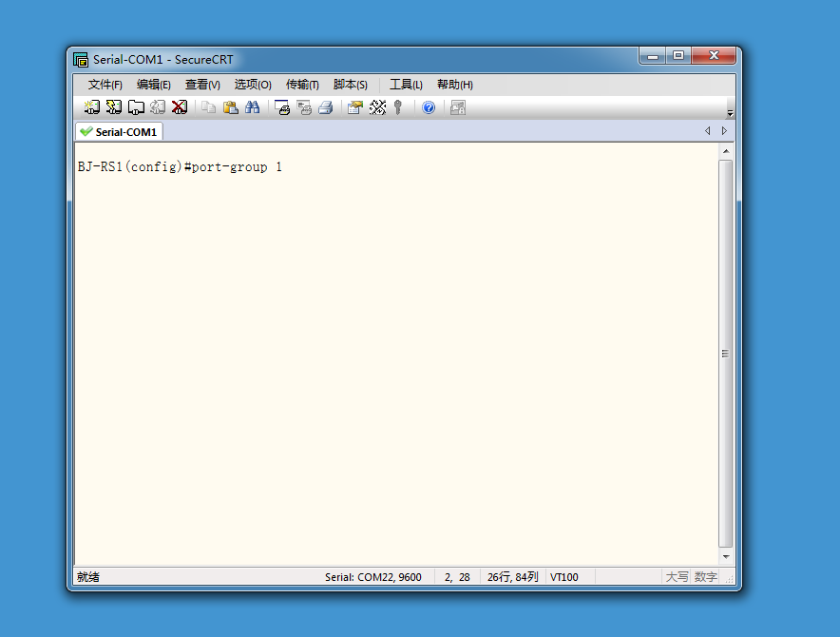Click inside the terminal text area

(396, 354)
